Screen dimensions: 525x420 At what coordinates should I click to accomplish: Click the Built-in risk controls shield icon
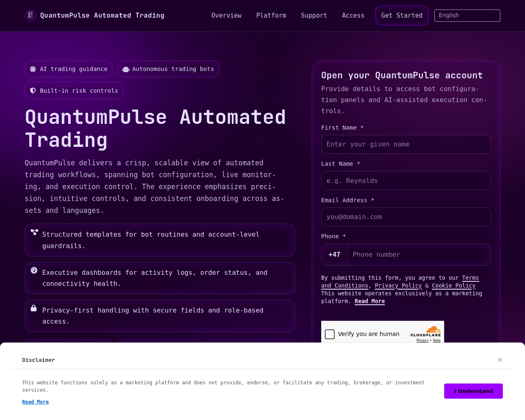[33, 91]
